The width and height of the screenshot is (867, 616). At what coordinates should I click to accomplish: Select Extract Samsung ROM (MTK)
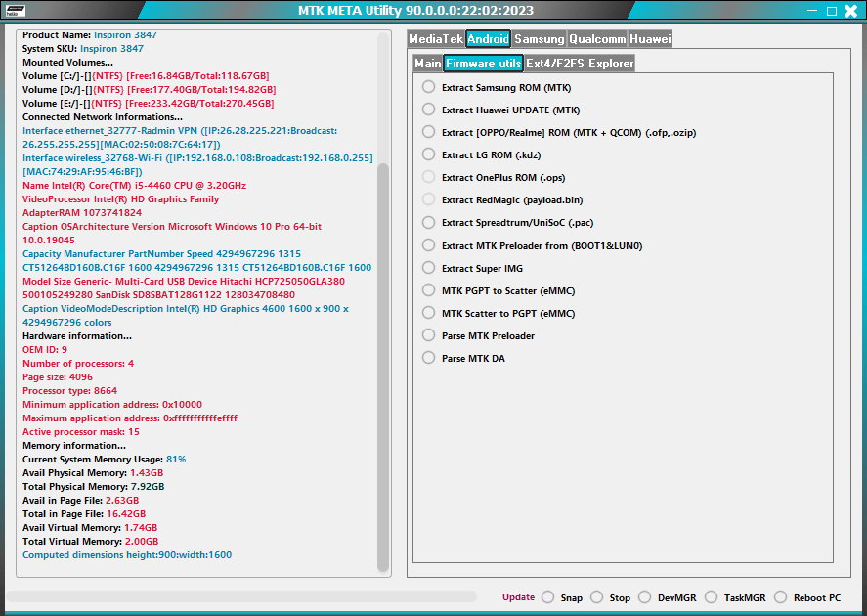pyautogui.click(x=427, y=87)
